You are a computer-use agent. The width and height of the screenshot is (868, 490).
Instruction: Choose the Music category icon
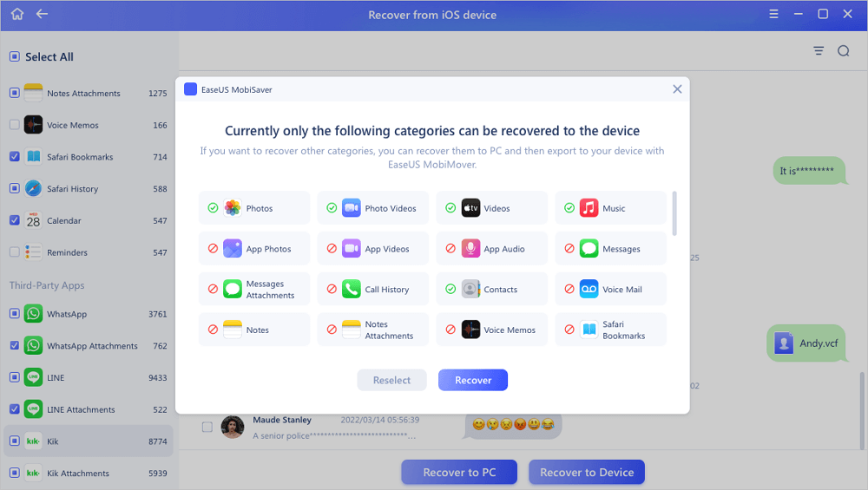tap(589, 208)
